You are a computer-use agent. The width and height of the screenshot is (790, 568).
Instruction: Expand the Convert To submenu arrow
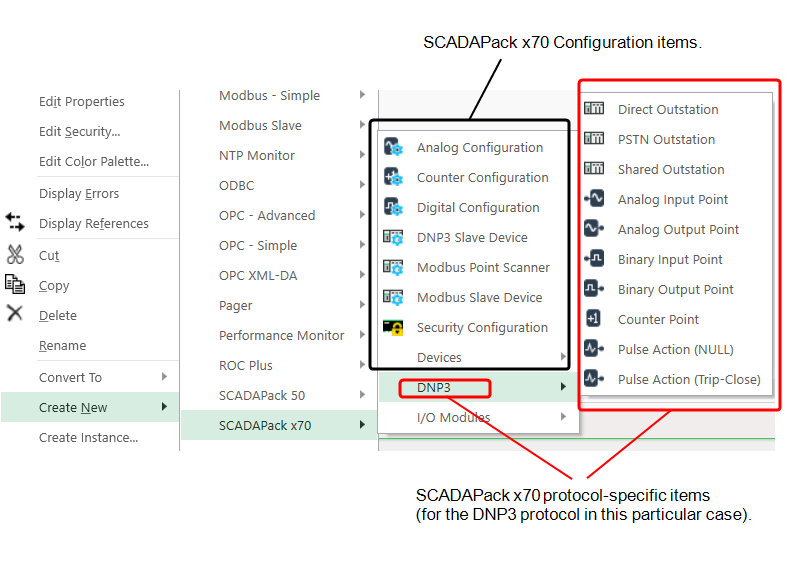pyautogui.click(x=164, y=376)
